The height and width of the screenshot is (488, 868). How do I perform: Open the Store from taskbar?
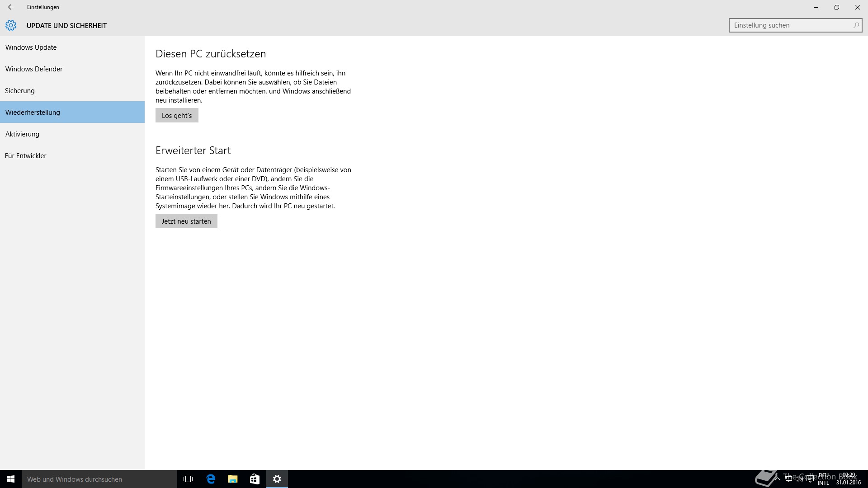tap(255, 479)
